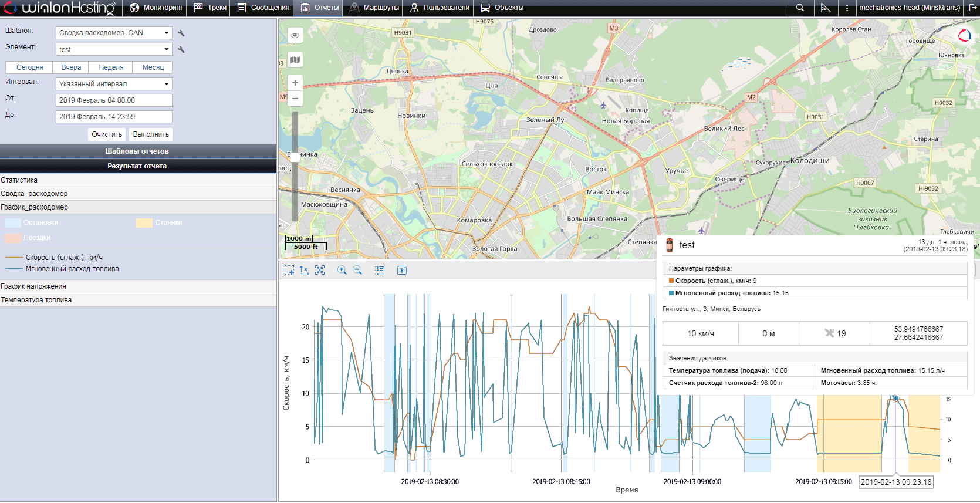
Task: Click the От start date field
Action: 114,100
